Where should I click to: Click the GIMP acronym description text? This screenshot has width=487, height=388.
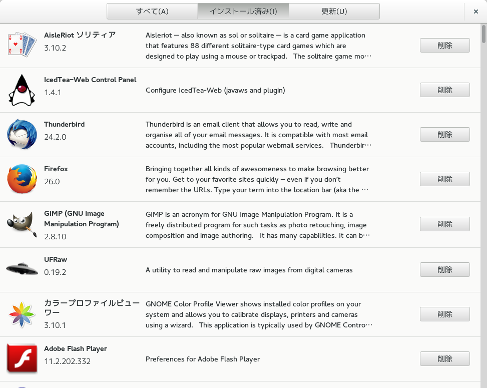[258, 225]
